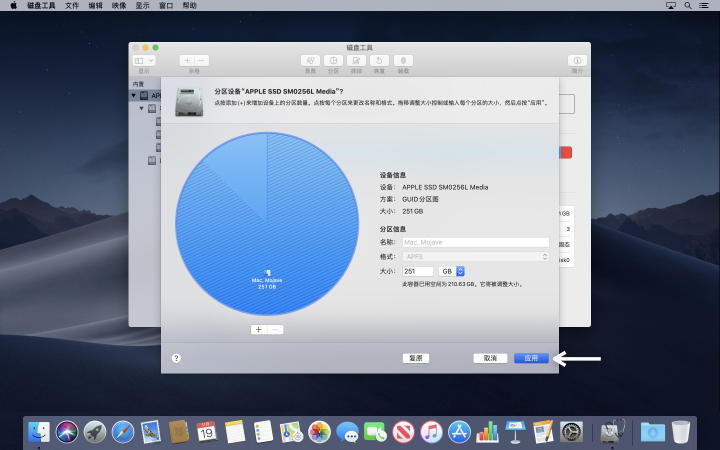This screenshot has height=450, width=720.
Task: Open iTunes from the Dock
Action: click(432, 432)
